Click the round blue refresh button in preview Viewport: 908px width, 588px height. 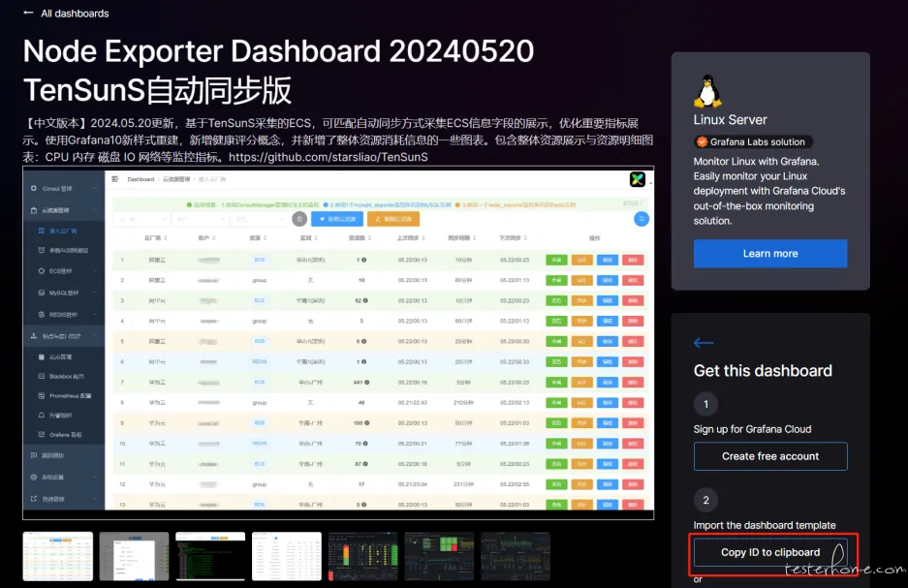(642, 219)
